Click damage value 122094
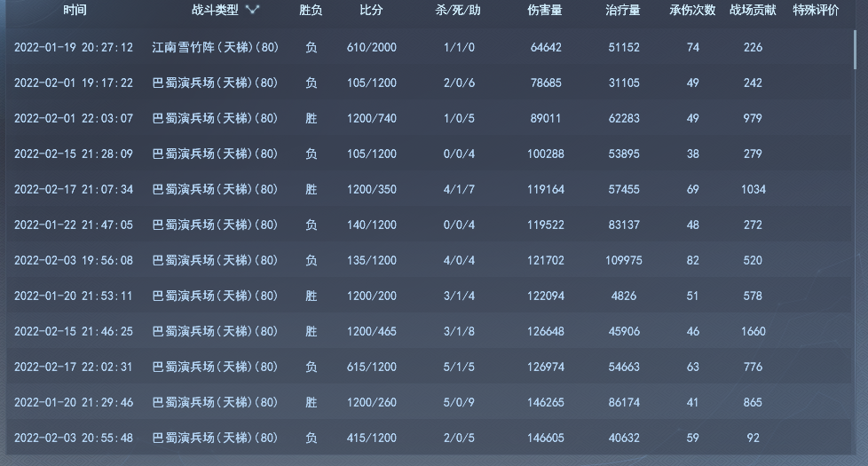The height and width of the screenshot is (466, 868). (546, 296)
